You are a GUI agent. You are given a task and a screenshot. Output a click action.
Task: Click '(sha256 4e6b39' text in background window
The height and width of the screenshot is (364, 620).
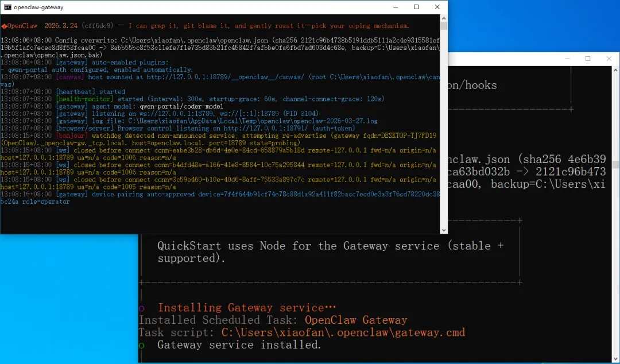(561, 159)
